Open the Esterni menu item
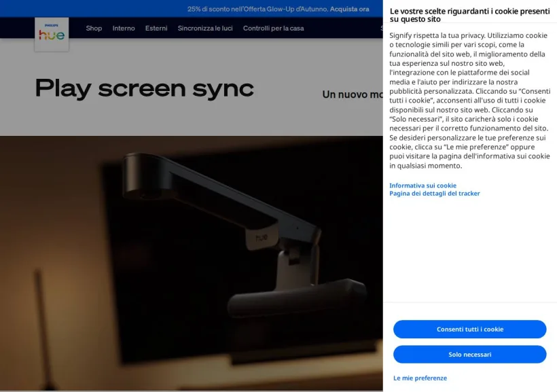The image size is (557, 392). coord(156,28)
